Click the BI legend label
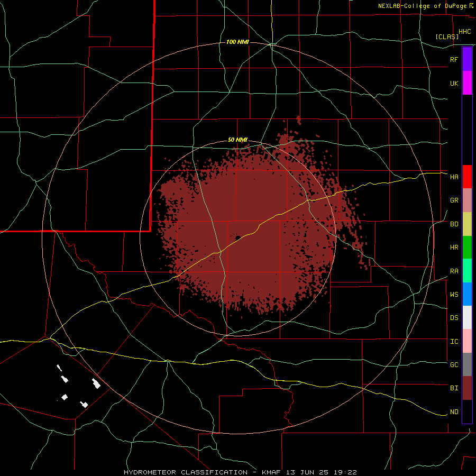Viewport: 476px width, 476px height. coord(454,388)
